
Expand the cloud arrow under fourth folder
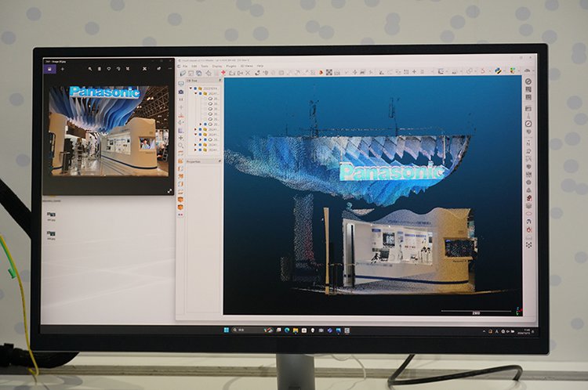coord(200,139)
